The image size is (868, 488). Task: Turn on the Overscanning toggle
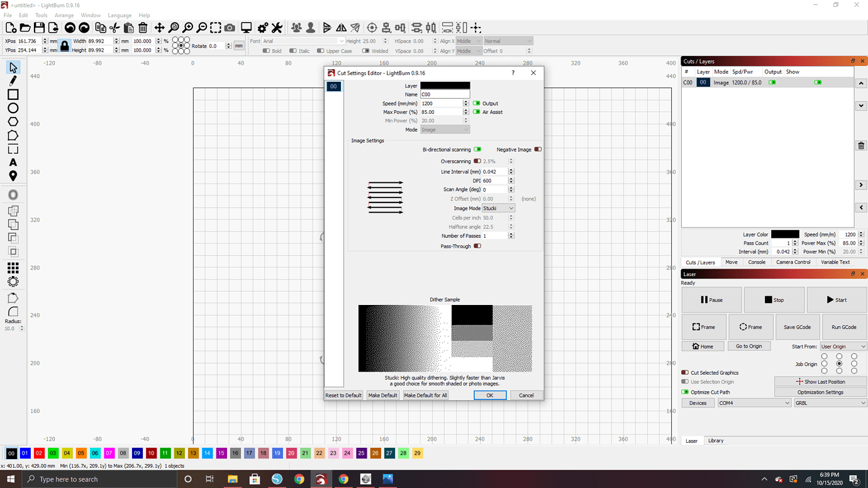(477, 162)
